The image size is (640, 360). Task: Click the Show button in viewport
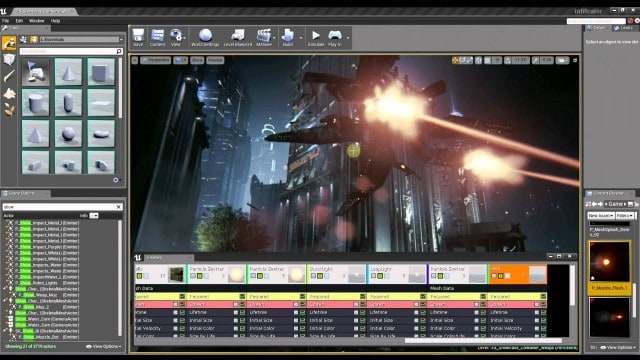tap(197, 60)
